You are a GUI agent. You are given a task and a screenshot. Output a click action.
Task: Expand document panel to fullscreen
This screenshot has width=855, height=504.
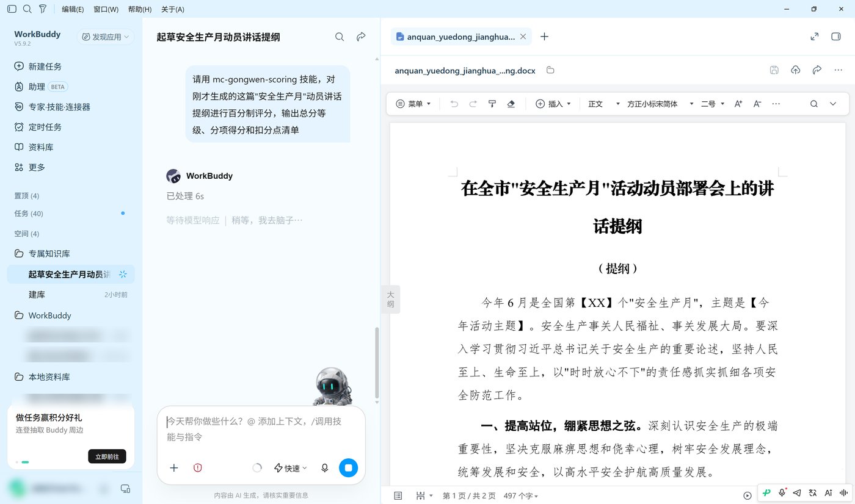815,37
